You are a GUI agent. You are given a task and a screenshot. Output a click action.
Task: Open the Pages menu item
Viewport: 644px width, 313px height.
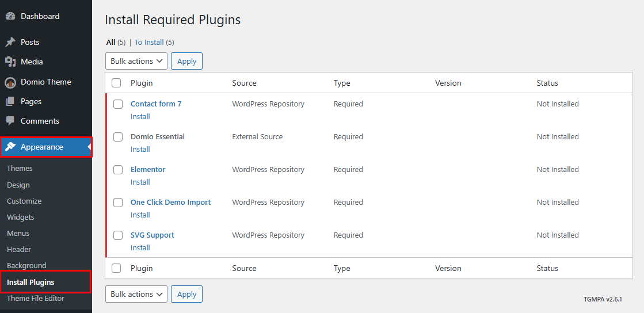[x=46, y=101]
